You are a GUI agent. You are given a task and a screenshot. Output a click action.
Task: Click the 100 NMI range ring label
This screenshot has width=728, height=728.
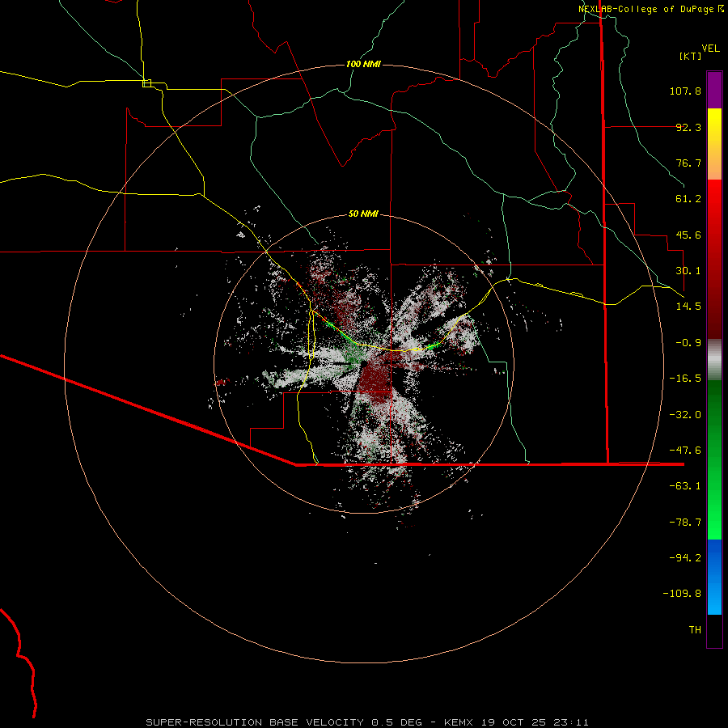tap(363, 64)
